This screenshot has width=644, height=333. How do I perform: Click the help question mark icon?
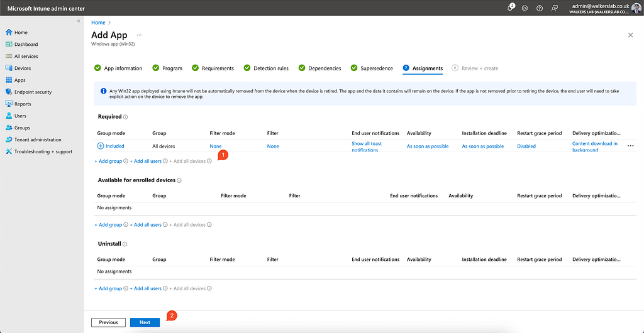540,8
